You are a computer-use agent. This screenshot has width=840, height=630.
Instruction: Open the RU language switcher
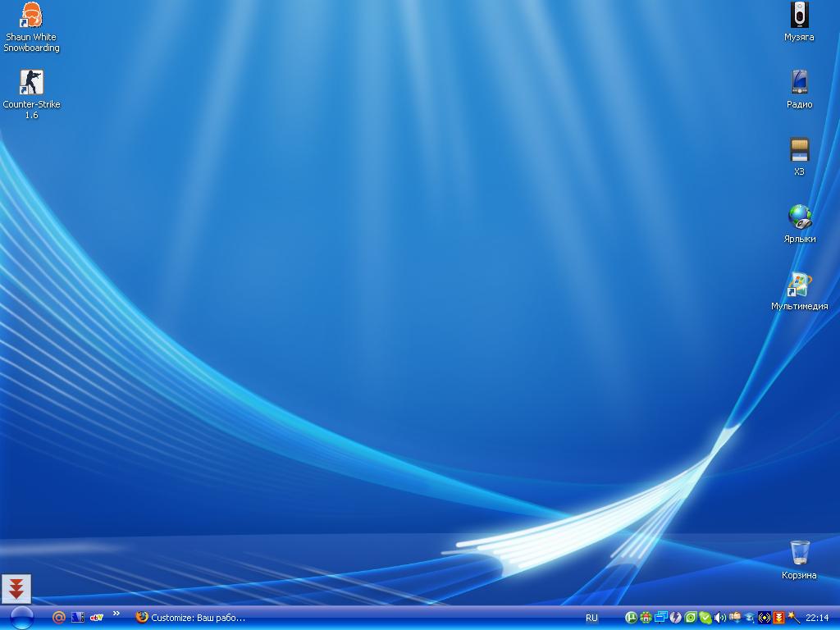pyautogui.click(x=591, y=618)
